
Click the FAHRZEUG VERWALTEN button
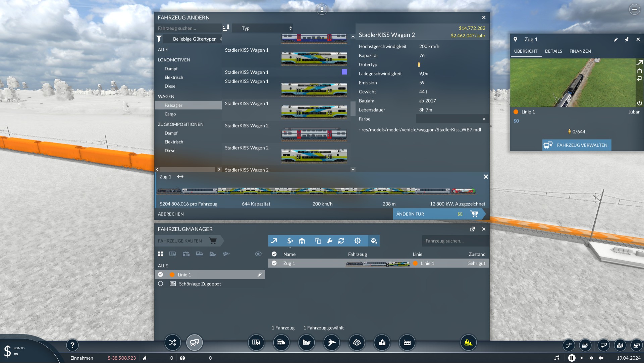click(577, 145)
